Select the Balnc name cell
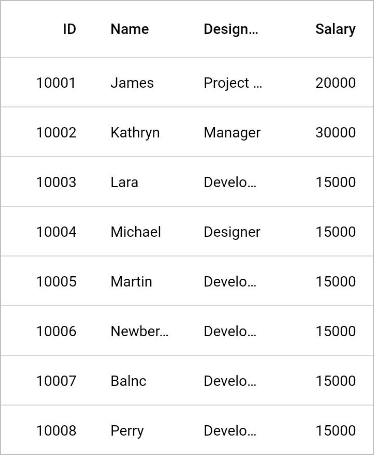Viewport: 374px width, 455px height. point(140,380)
